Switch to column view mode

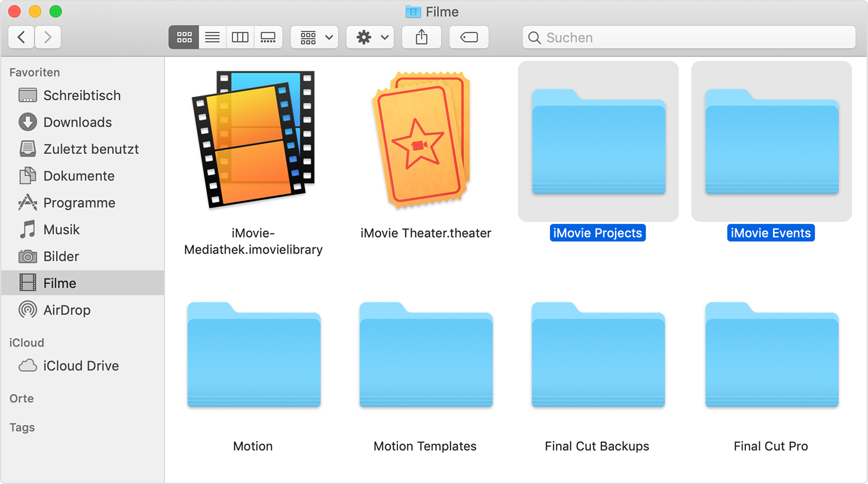[x=240, y=37]
